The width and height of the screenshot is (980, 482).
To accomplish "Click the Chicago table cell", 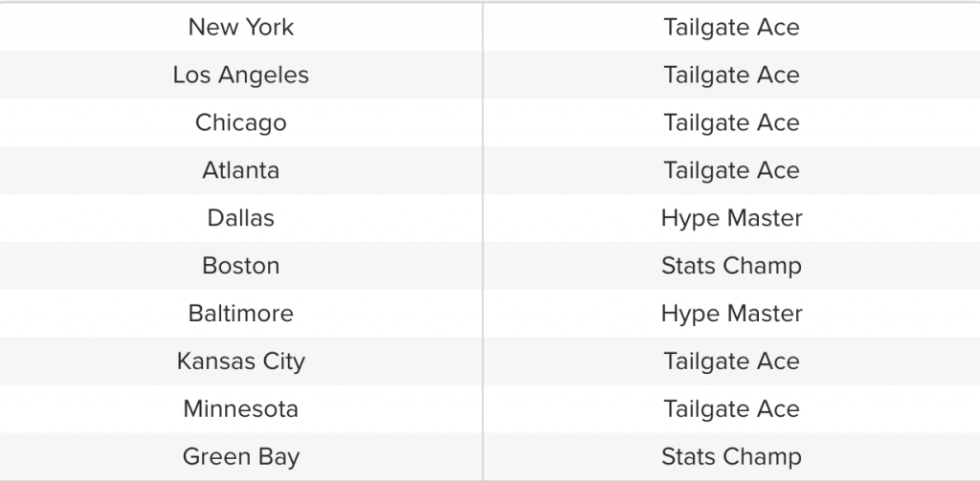I will pyautogui.click(x=241, y=122).
